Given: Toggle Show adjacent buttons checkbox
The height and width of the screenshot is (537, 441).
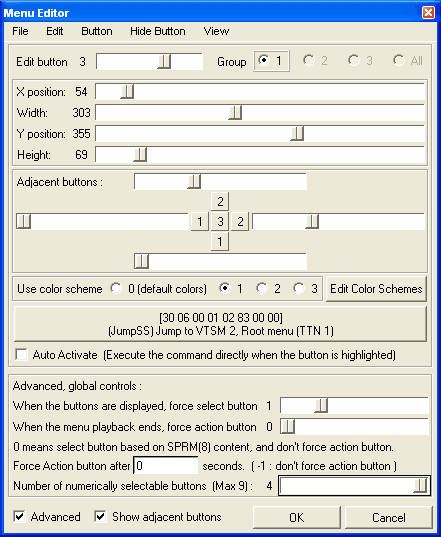Looking at the screenshot, I should 100,516.
